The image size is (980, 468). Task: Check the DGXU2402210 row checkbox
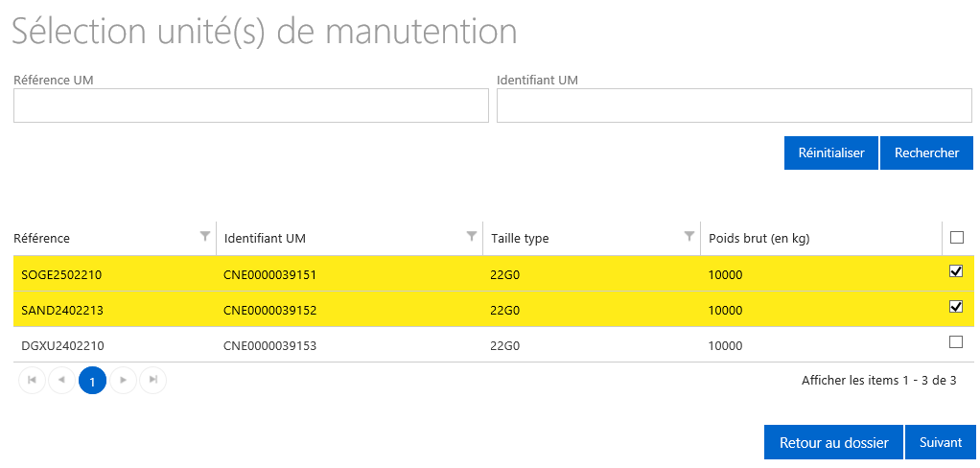[956, 341]
